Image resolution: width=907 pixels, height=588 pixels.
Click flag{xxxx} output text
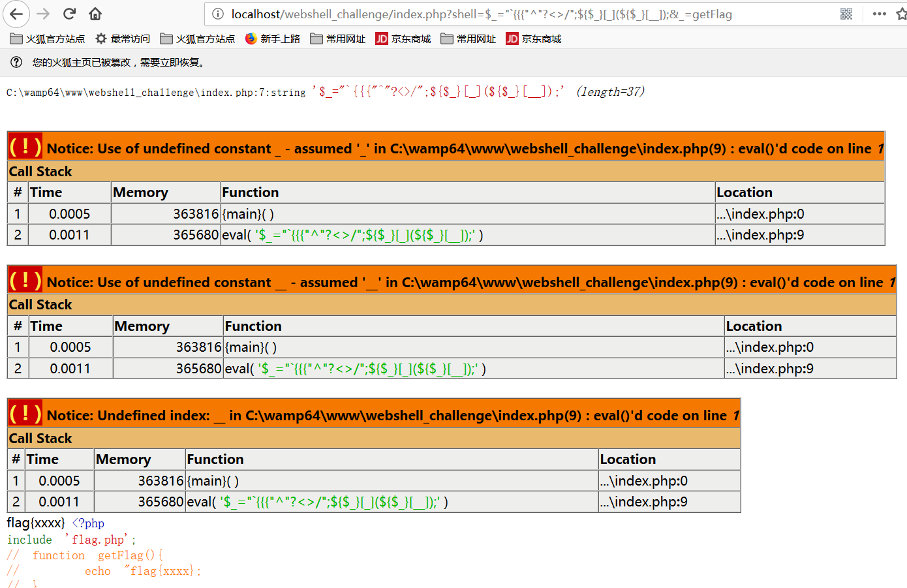click(x=36, y=523)
